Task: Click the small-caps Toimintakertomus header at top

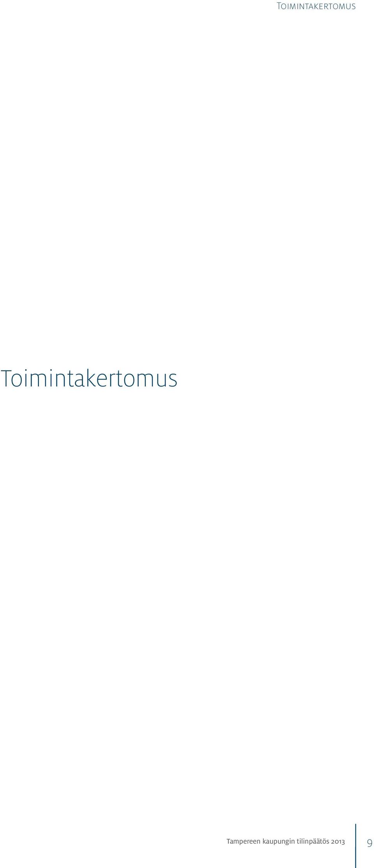Action: (316, 6)
